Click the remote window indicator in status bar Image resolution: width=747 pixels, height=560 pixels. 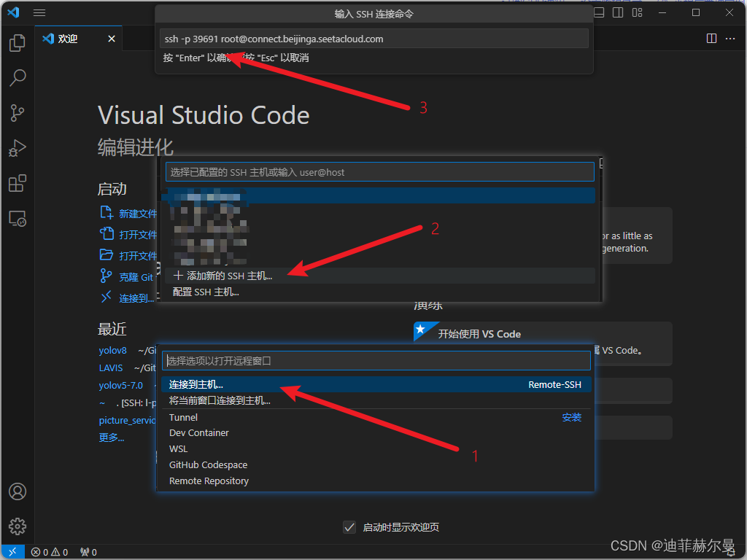[x=12, y=552]
